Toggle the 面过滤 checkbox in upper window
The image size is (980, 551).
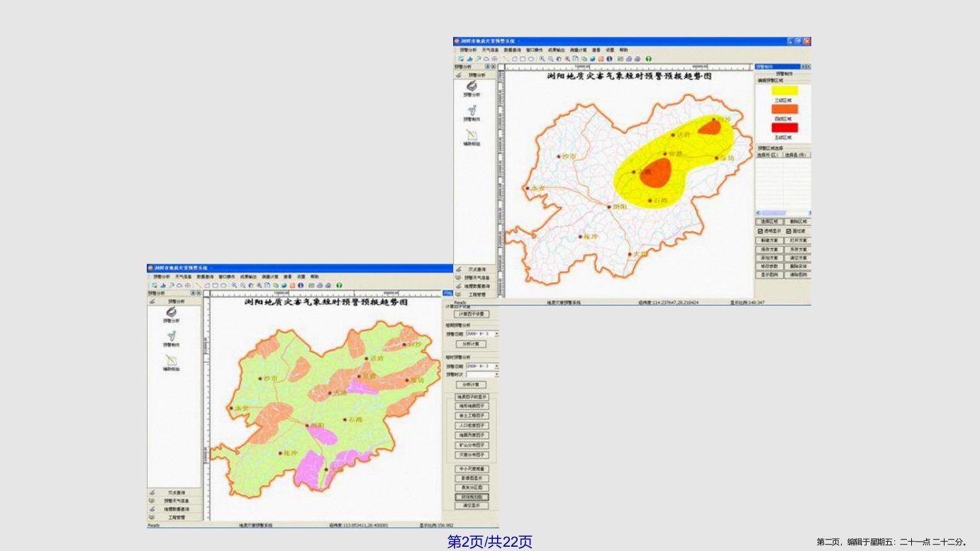[789, 231]
